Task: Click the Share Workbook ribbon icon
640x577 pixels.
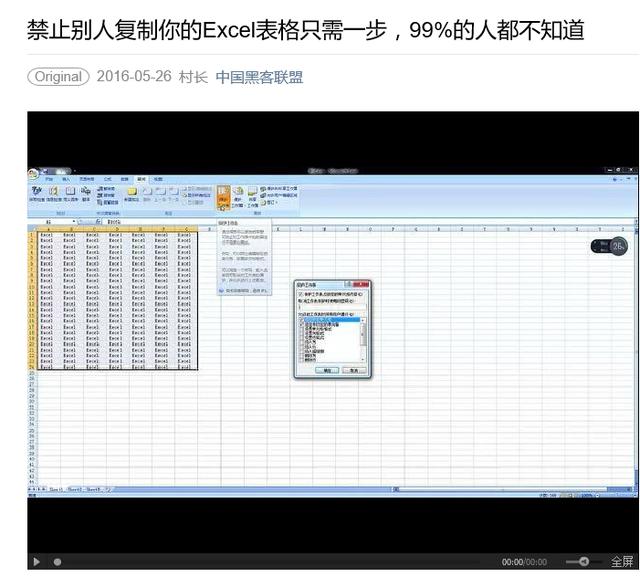Action: (252, 194)
